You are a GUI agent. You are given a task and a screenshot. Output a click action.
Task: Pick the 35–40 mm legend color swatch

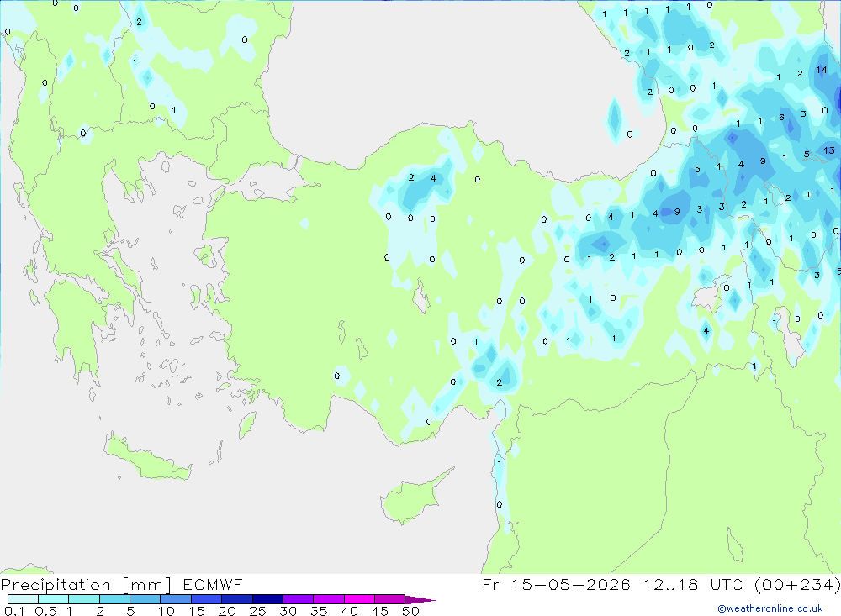pos(329,599)
